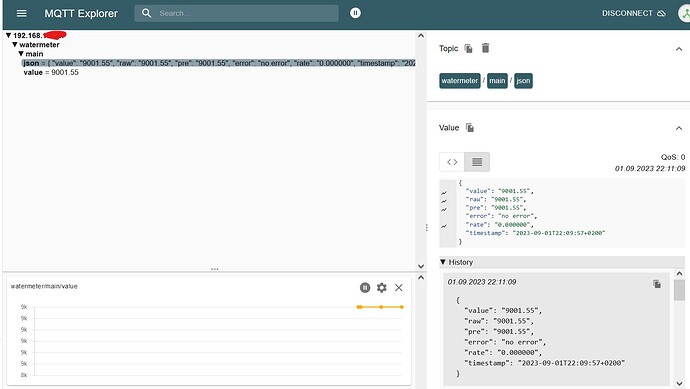Select the value = 9001.55 row
The height and width of the screenshot is (389, 690).
point(51,72)
